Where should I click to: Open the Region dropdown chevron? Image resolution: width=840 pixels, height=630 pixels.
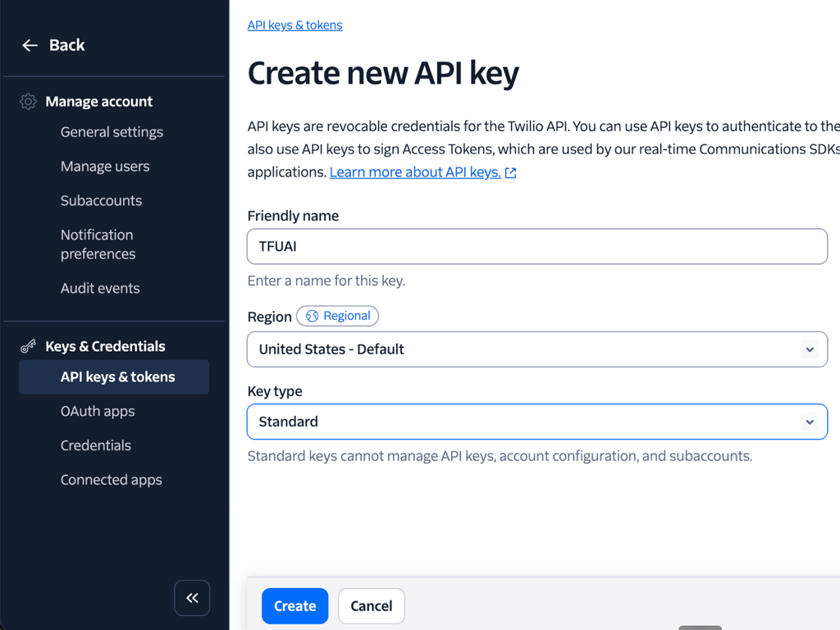coord(810,349)
